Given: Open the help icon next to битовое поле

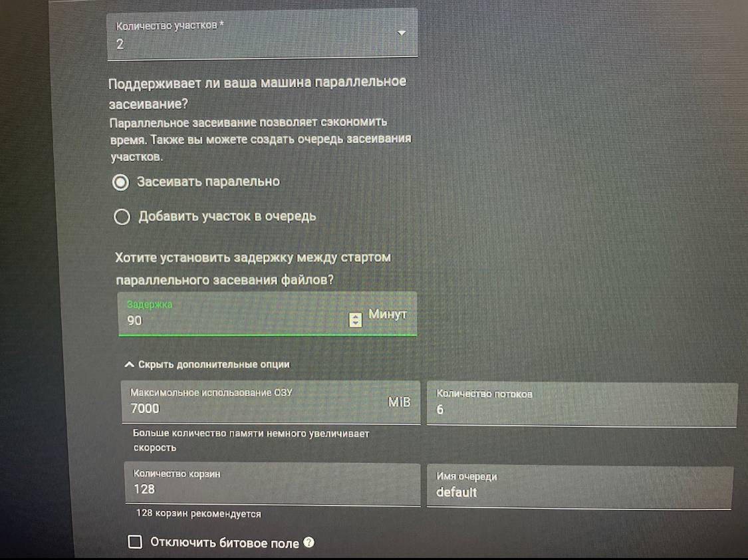Looking at the screenshot, I should 309,542.
